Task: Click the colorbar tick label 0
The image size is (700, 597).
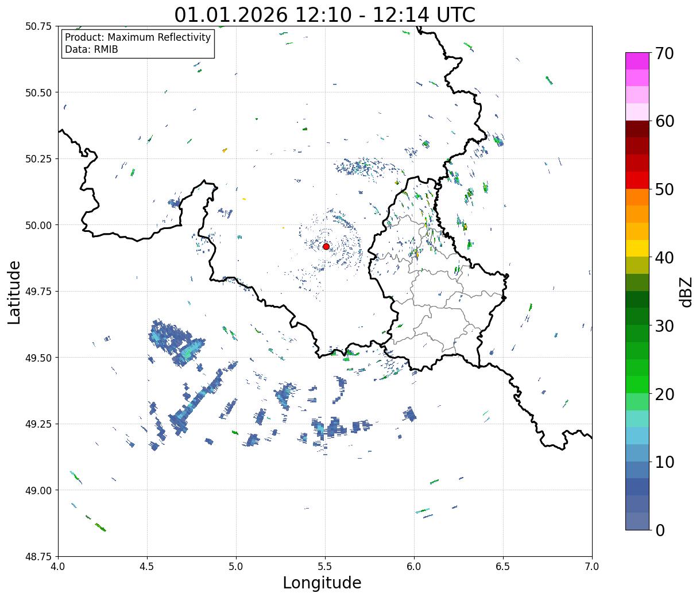Action: click(x=659, y=530)
